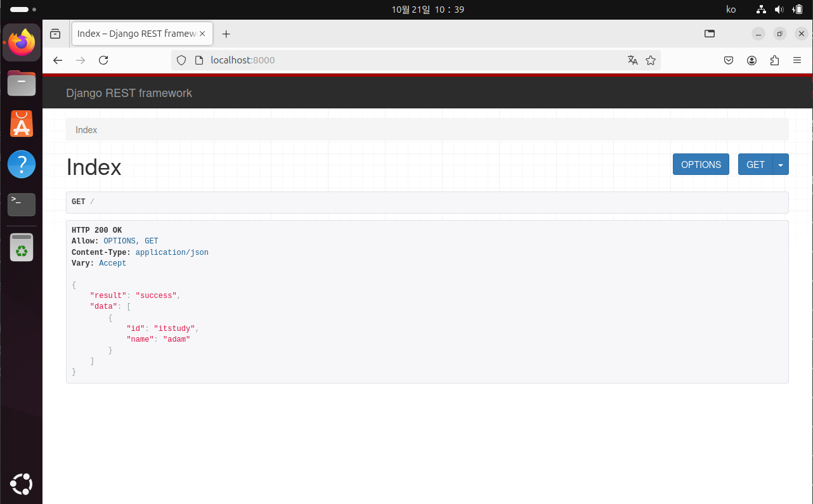Send an OPTIONS request with the OPTIONS button
This screenshot has height=504, width=813.
point(701,164)
